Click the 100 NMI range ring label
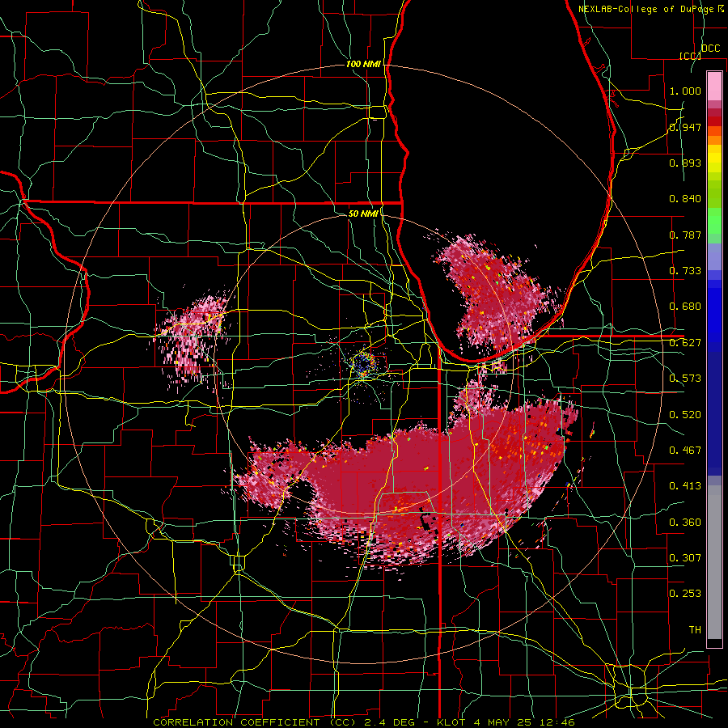Viewport: 728px width, 728px height. [x=363, y=64]
